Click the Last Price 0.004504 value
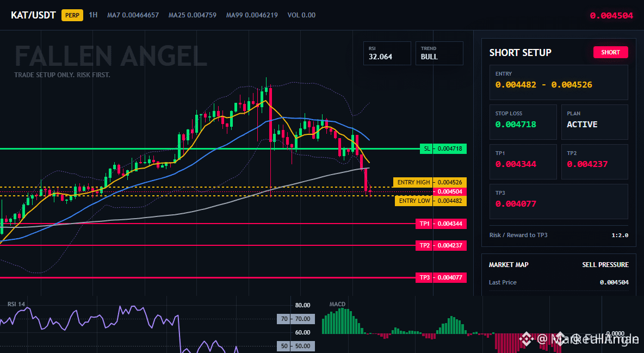 pos(614,282)
